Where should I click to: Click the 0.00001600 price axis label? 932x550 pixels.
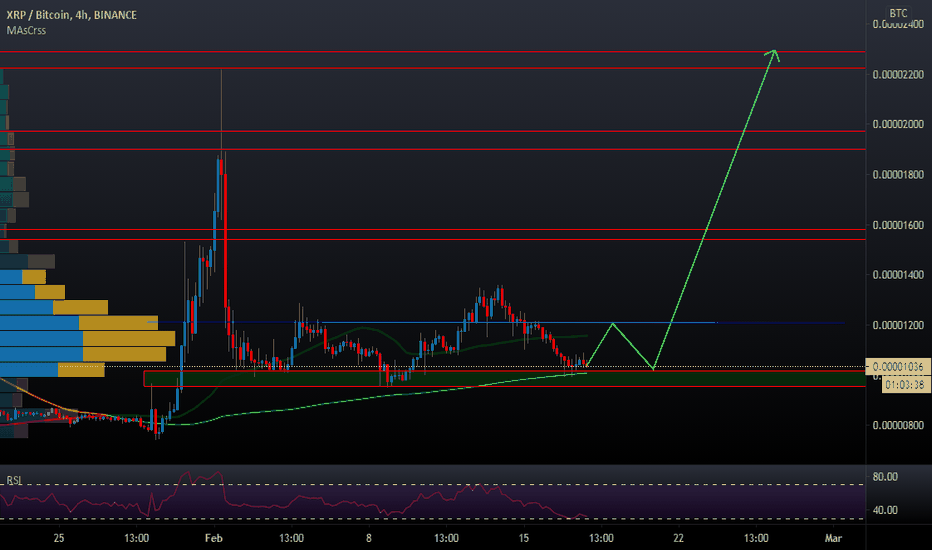(898, 225)
